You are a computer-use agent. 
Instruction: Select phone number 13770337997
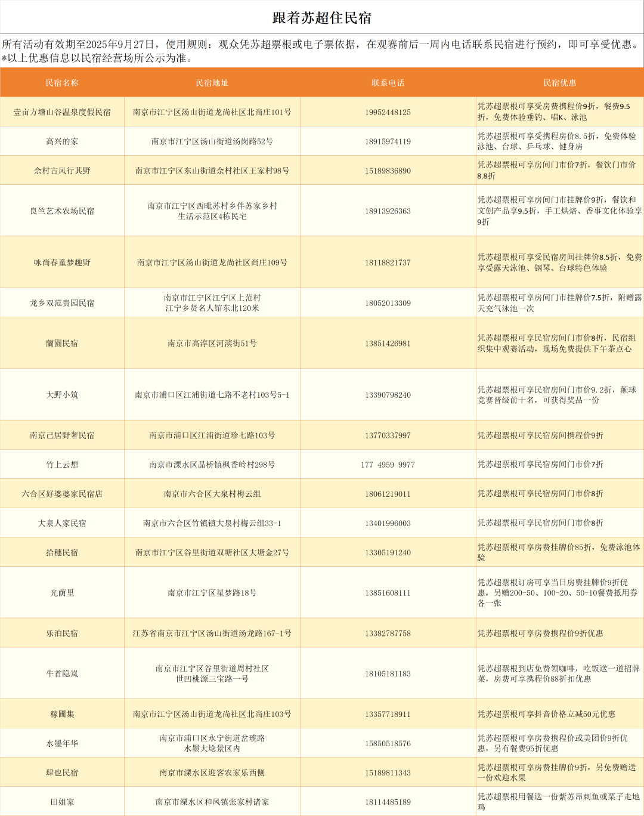click(x=388, y=435)
